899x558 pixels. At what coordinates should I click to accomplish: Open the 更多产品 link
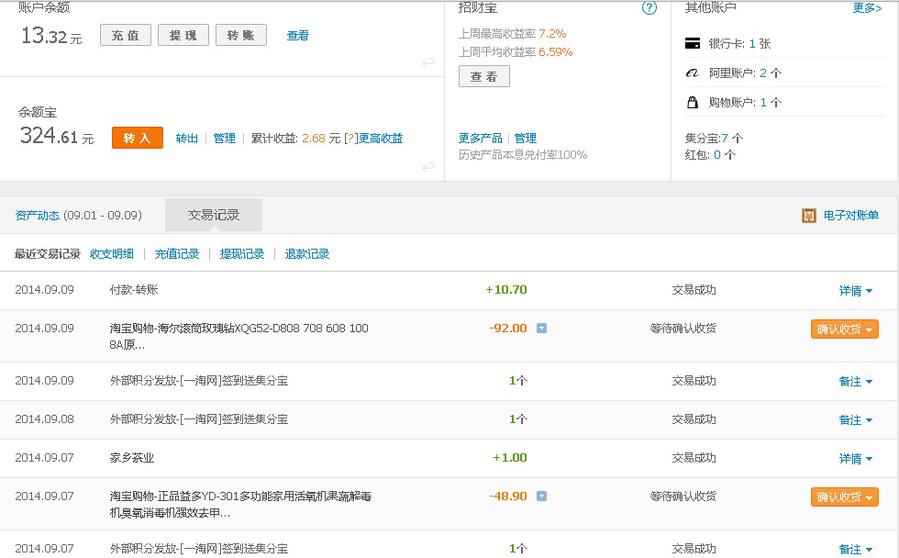(480, 138)
